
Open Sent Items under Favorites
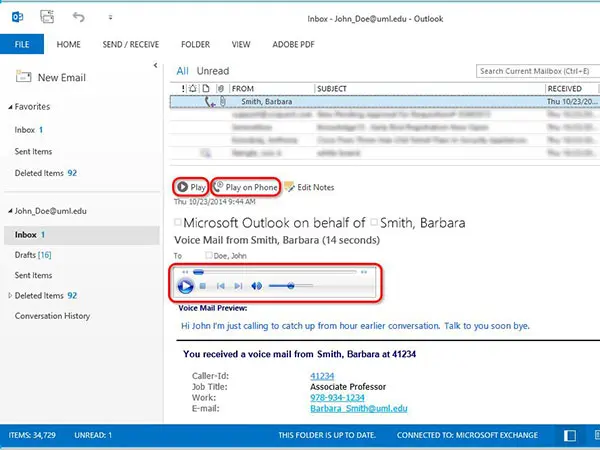coord(33,152)
